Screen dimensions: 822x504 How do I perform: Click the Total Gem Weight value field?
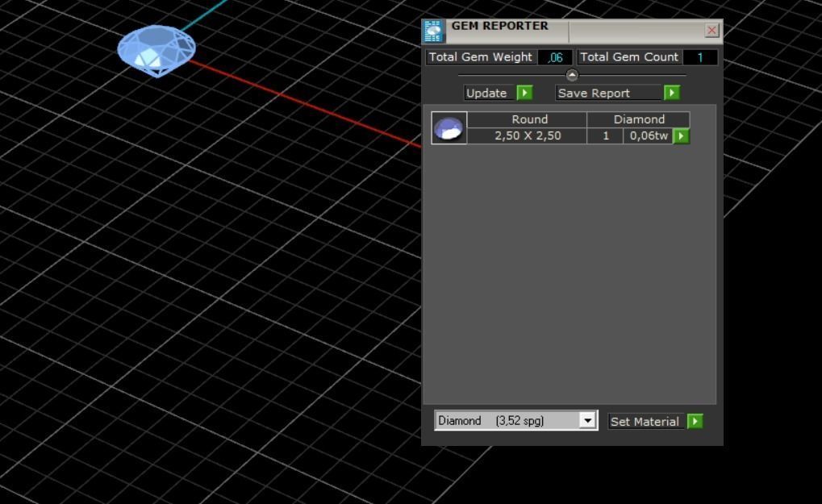pyautogui.click(x=555, y=57)
